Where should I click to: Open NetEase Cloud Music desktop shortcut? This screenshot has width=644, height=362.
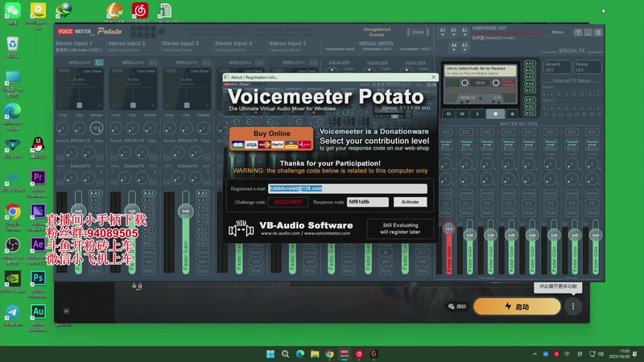click(139, 12)
